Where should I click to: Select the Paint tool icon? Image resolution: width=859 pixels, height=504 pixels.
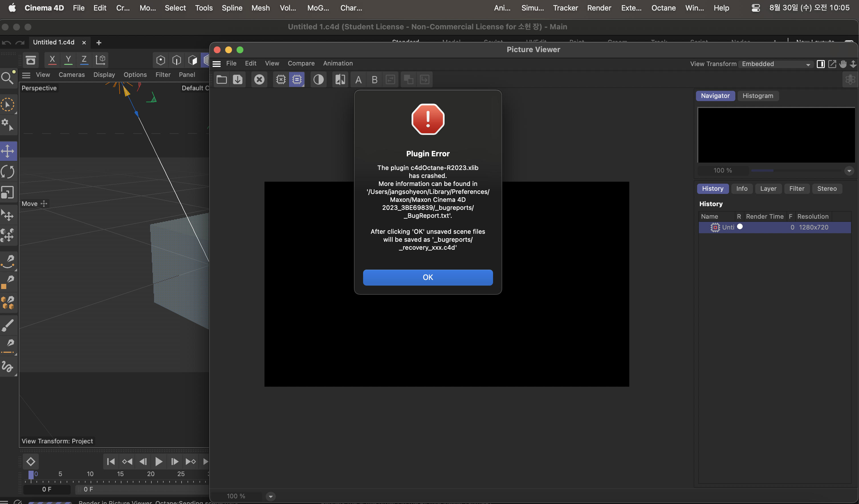tap(8, 325)
